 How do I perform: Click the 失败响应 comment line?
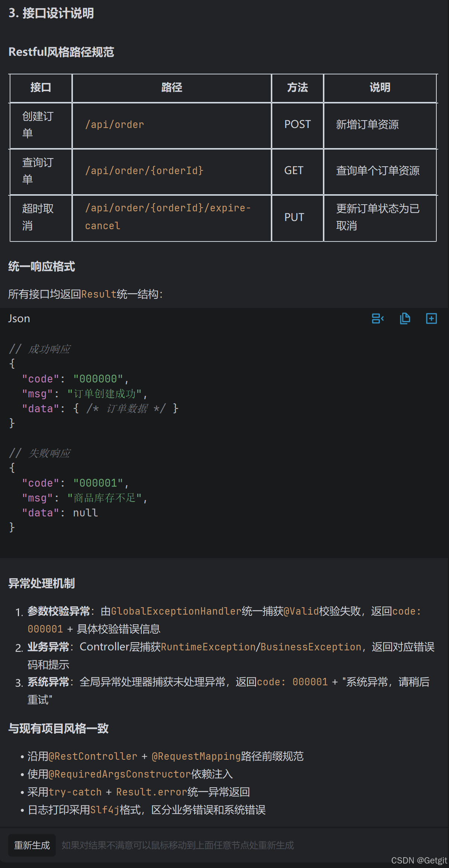pyautogui.click(x=40, y=454)
